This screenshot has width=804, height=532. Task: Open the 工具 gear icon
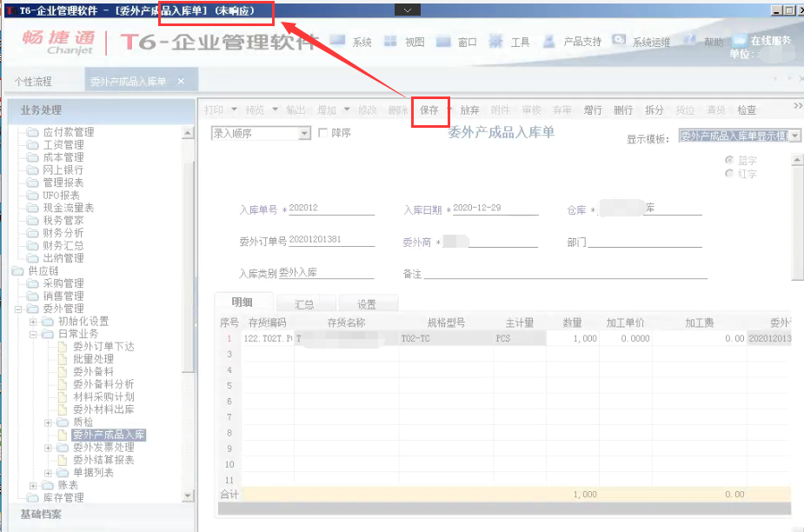[x=495, y=41]
